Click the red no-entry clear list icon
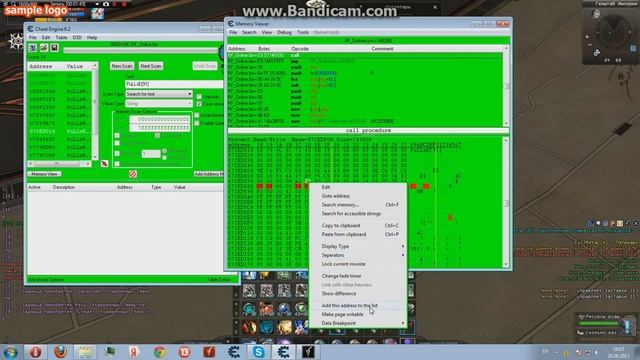This screenshot has width=640, height=360. tap(133, 174)
